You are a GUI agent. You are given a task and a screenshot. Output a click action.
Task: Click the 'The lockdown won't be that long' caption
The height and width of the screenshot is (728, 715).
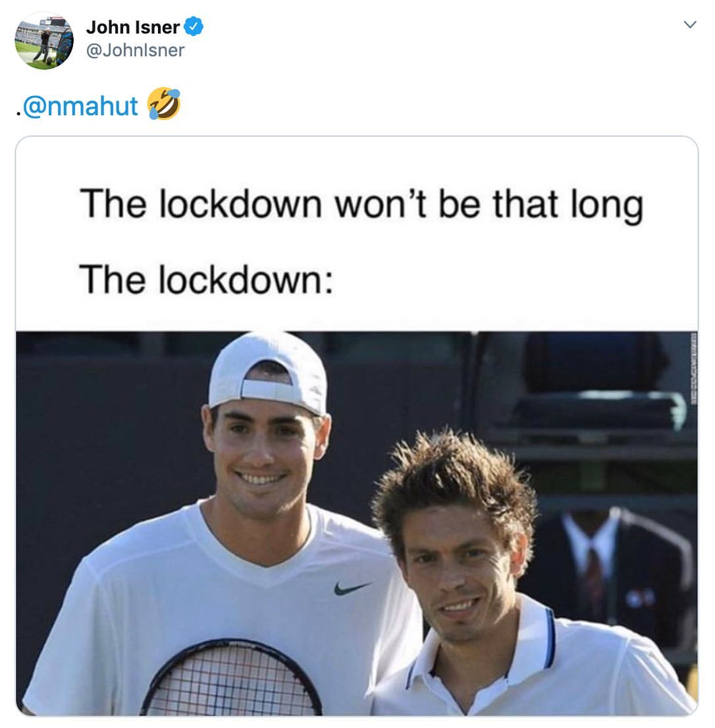coord(361,205)
